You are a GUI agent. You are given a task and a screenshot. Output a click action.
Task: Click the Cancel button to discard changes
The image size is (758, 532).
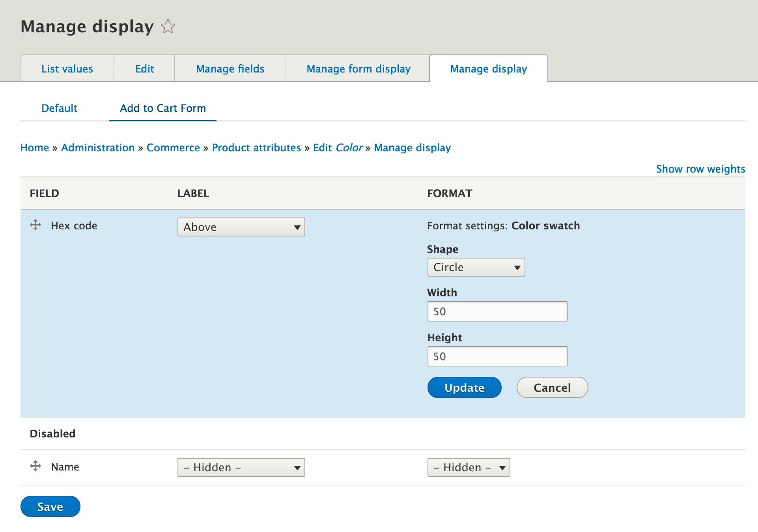tap(552, 387)
